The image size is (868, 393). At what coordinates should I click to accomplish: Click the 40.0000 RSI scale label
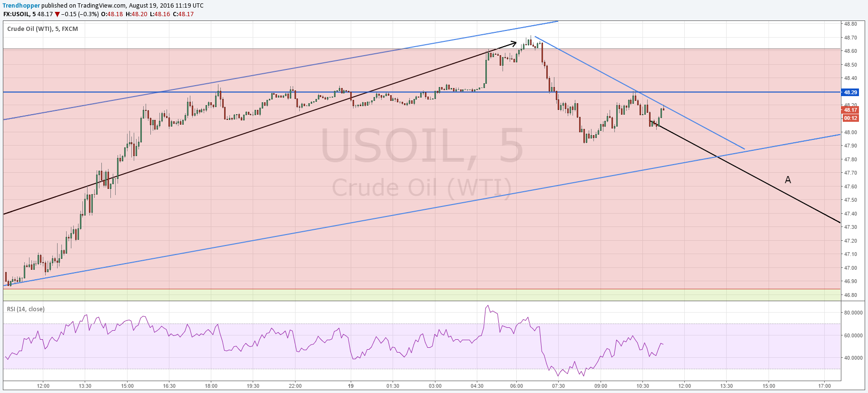[853, 358]
